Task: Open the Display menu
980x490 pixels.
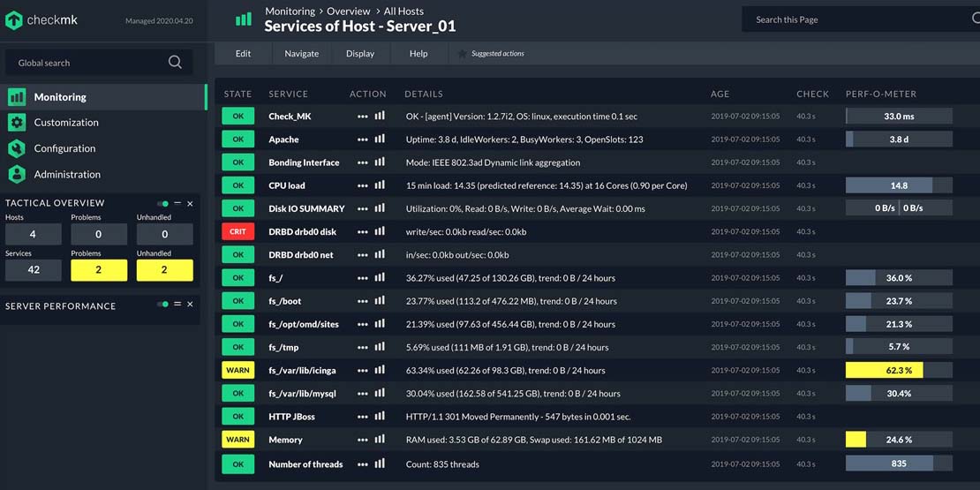Action: coord(360,54)
